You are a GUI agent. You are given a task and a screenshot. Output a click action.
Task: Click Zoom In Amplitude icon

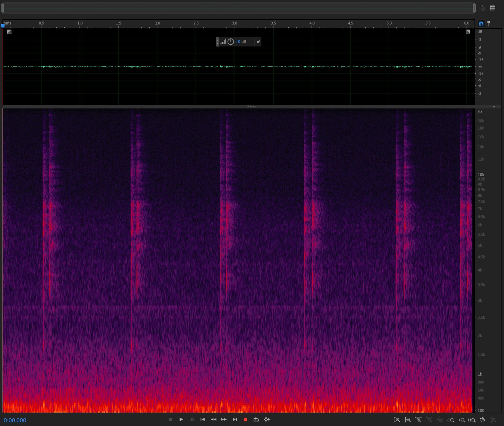tap(397, 420)
